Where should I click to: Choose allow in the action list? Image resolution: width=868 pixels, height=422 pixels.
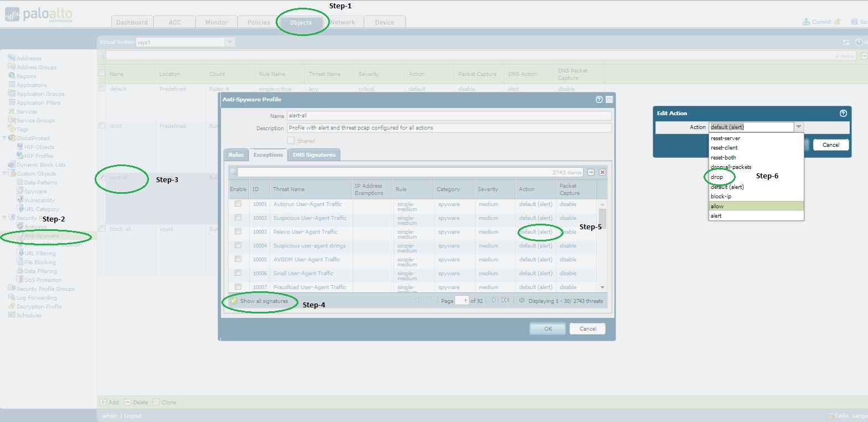pyautogui.click(x=756, y=206)
